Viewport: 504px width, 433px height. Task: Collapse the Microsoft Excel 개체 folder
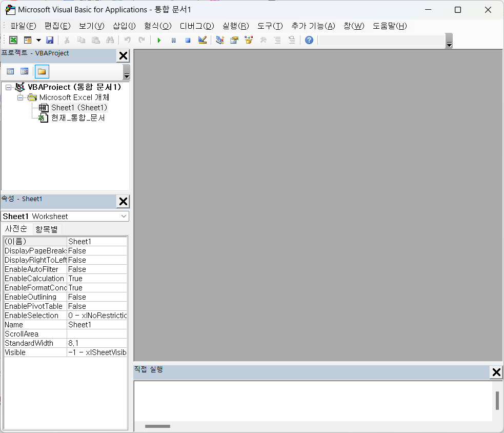point(20,97)
